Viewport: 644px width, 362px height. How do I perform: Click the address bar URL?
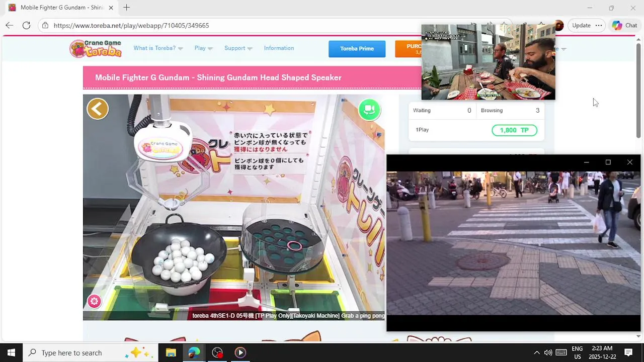click(x=131, y=25)
